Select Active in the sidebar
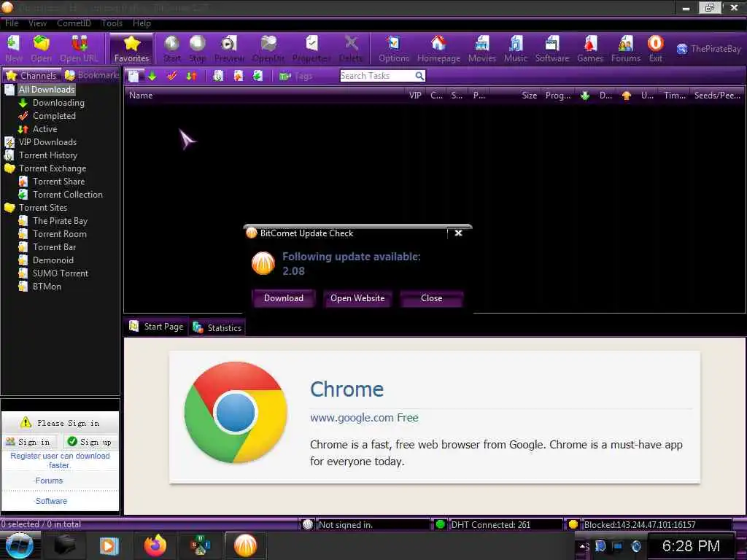Viewport: 747px width, 560px height. (44, 129)
